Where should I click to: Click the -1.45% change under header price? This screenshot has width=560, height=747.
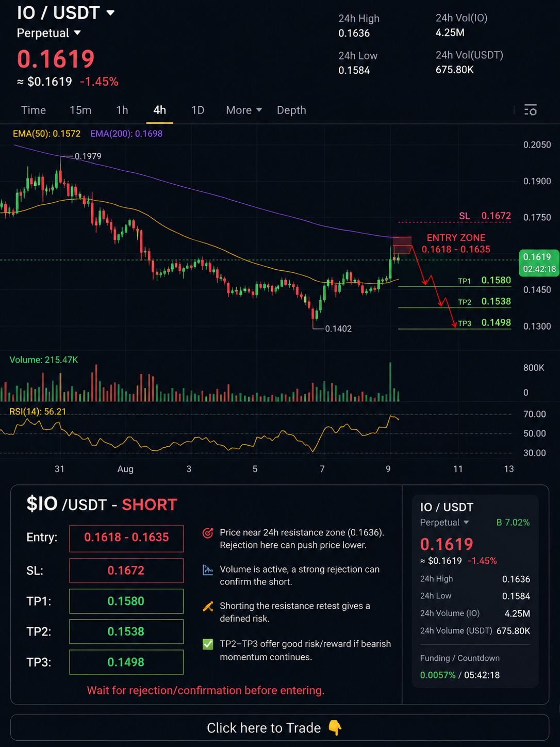tap(99, 82)
